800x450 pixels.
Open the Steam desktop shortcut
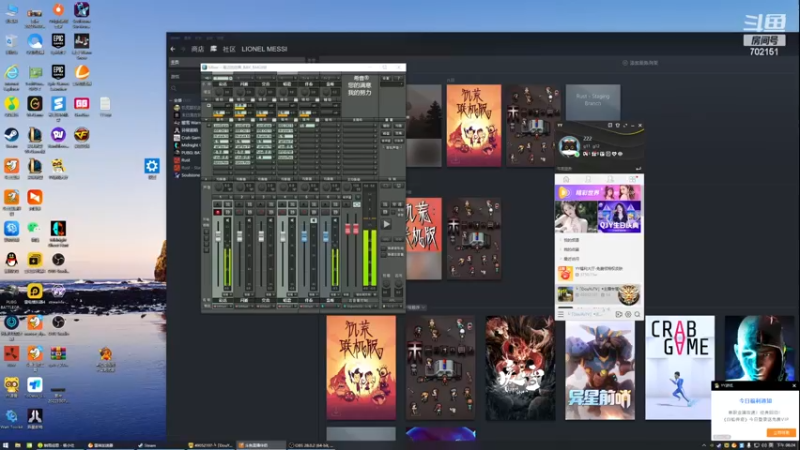pos(11,138)
